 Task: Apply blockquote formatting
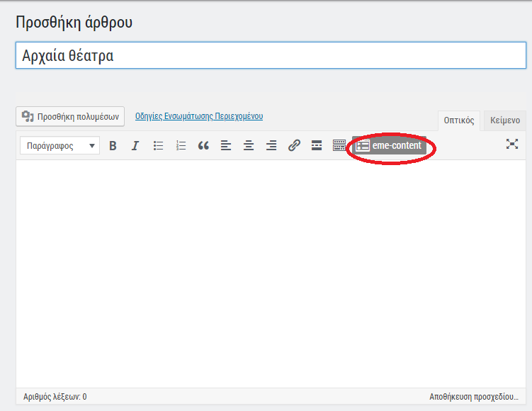(203, 145)
